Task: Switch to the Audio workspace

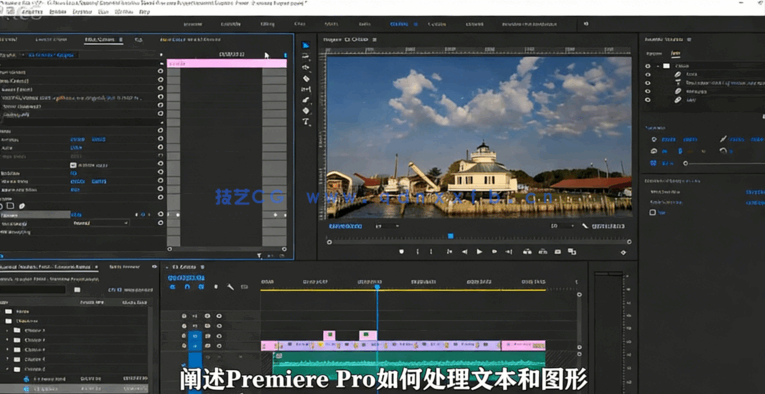Action: tap(364, 24)
